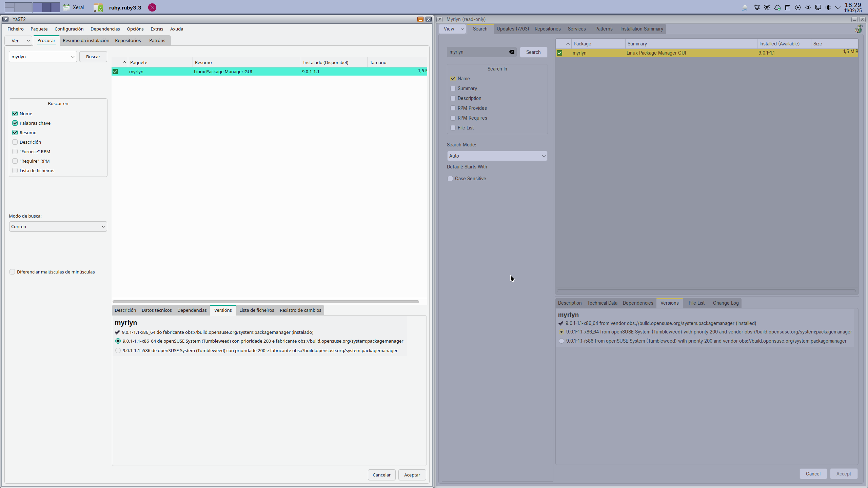This screenshot has width=868, height=488.
Task: Open the notifications bell in system tray
Action: [757, 7]
